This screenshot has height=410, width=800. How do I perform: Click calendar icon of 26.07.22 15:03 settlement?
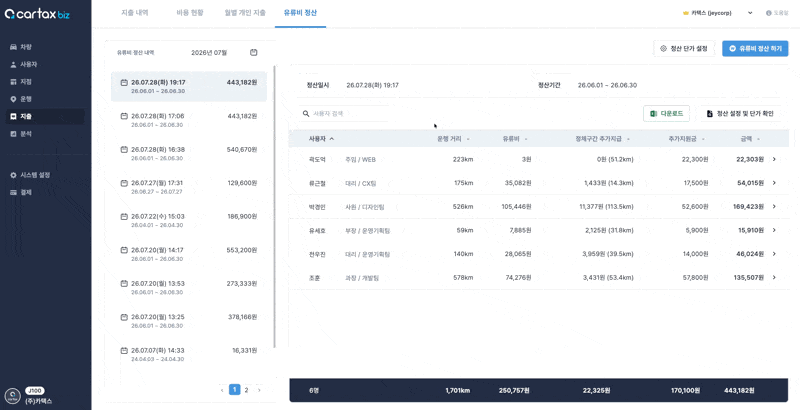123,216
